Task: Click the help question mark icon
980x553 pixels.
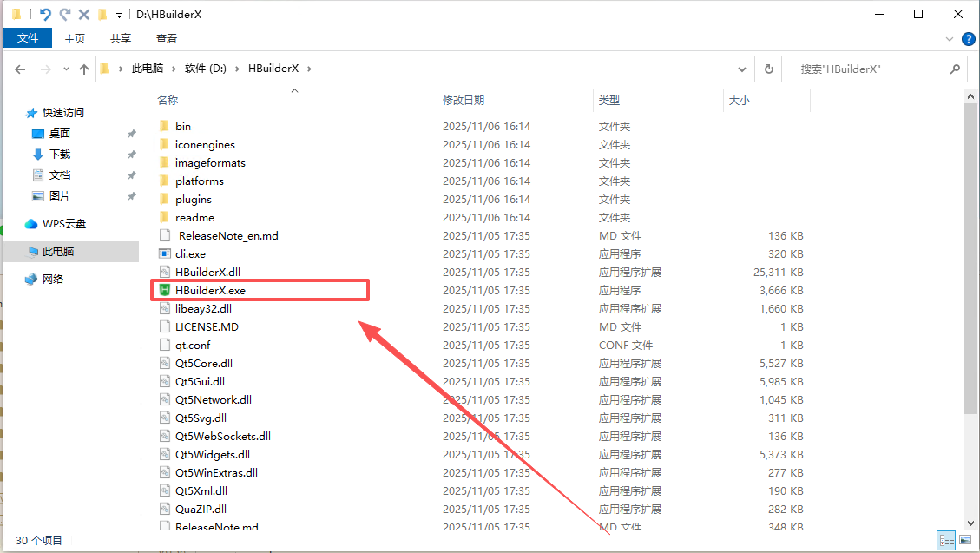Action: [x=969, y=38]
